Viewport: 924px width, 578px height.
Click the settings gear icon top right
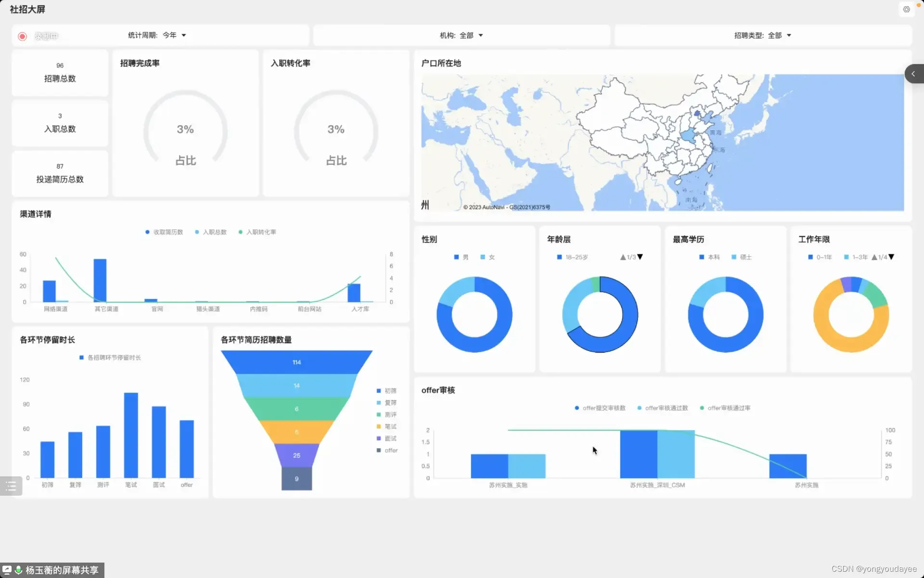tap(906, 10)
